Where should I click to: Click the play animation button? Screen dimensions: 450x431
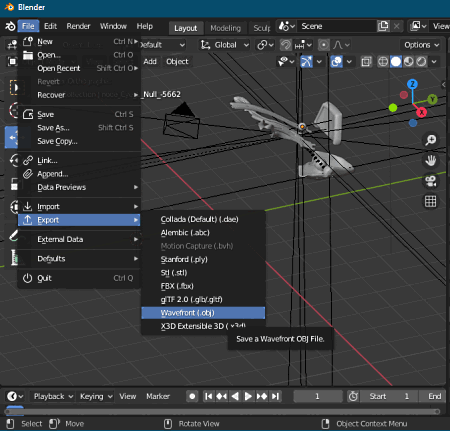(248, 396)
